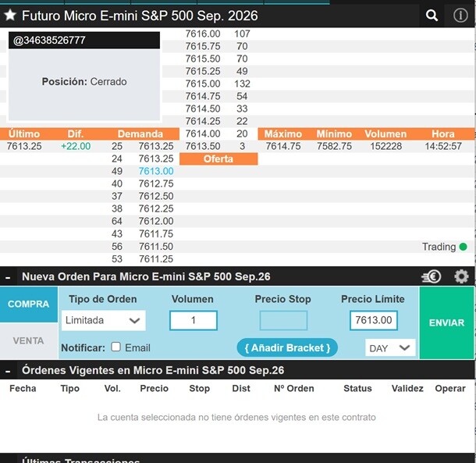
Task: Collapse the Órdenes Vigentes section
Action: coord(8,371)
